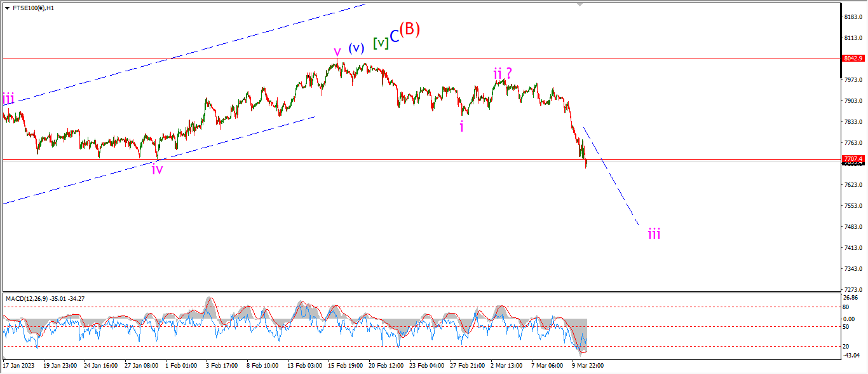Click the 17 Jan 2023 date label
Image resolution: width=868 pixels, height=374 pixels.
(19, 366)
